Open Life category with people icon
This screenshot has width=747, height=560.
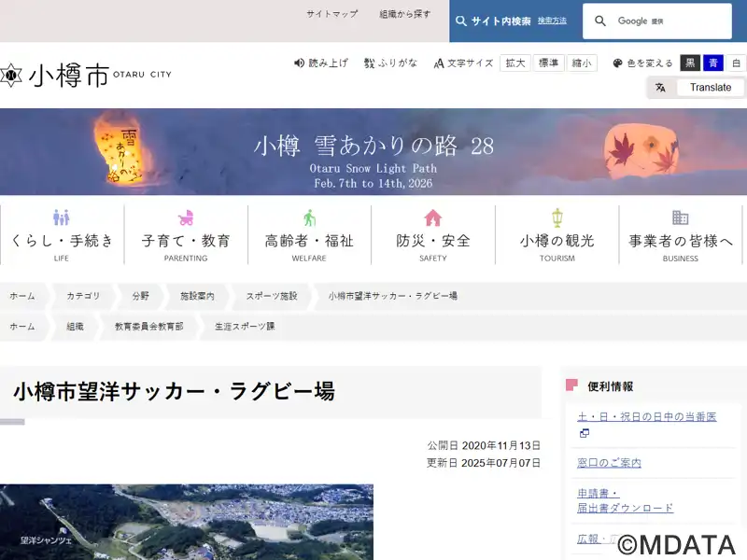(x=62, y=217)
